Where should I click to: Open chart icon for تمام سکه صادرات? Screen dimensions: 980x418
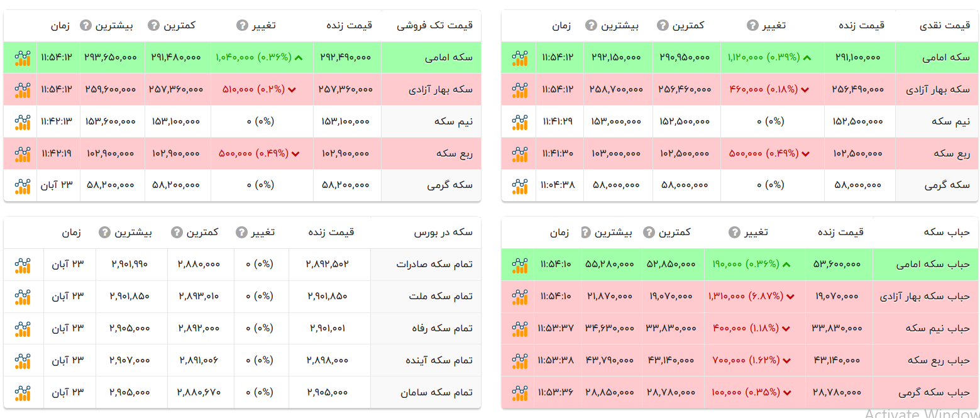click(x=23, y=265)
